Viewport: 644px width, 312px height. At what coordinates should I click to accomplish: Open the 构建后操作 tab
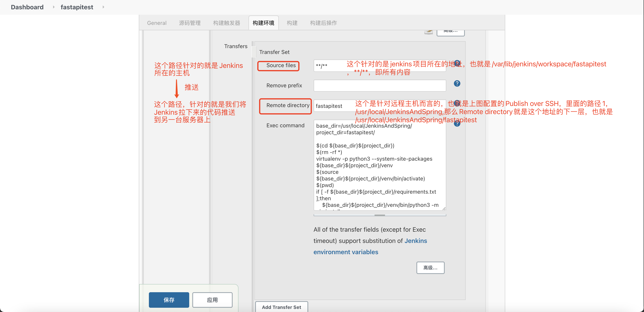coord(324,23)
